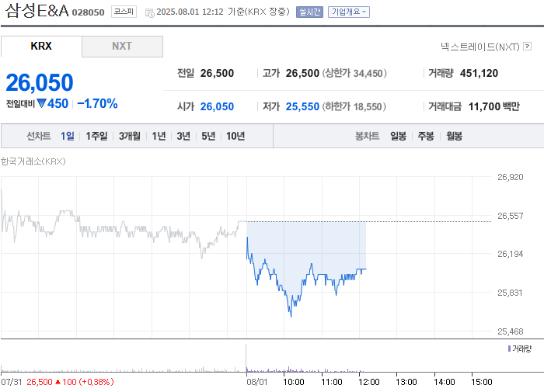Click the 10:00 time axis marker
The width and height of the screenshot is (544, 392).
(x=294, y=382)
